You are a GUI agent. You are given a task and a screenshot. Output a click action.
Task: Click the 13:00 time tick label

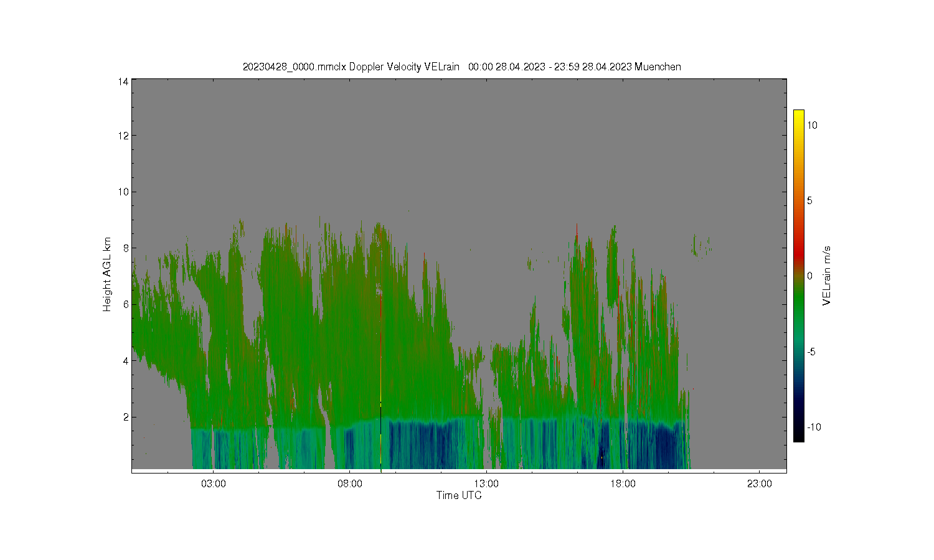(x=486, y=483)
